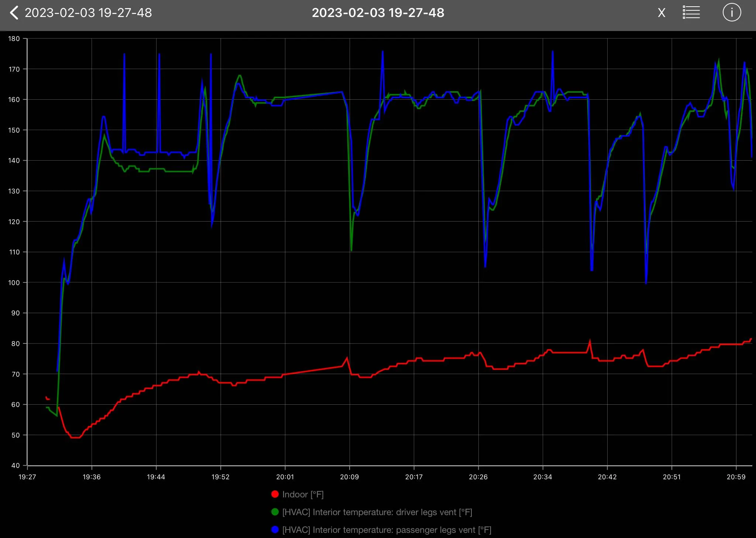Click the 180 y-axis label
Image resolution: width=756 pixels, height=538 pixels.
pos(14,39)
